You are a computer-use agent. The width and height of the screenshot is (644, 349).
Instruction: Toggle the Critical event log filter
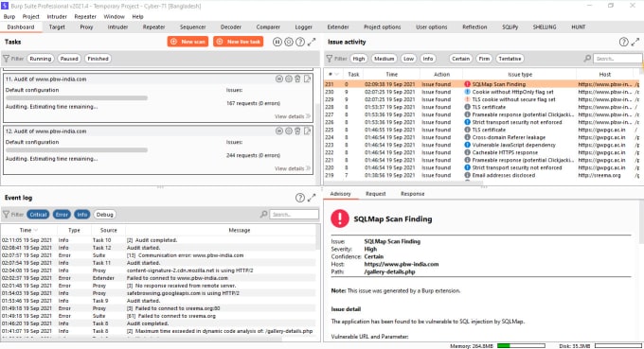(38, 215)
